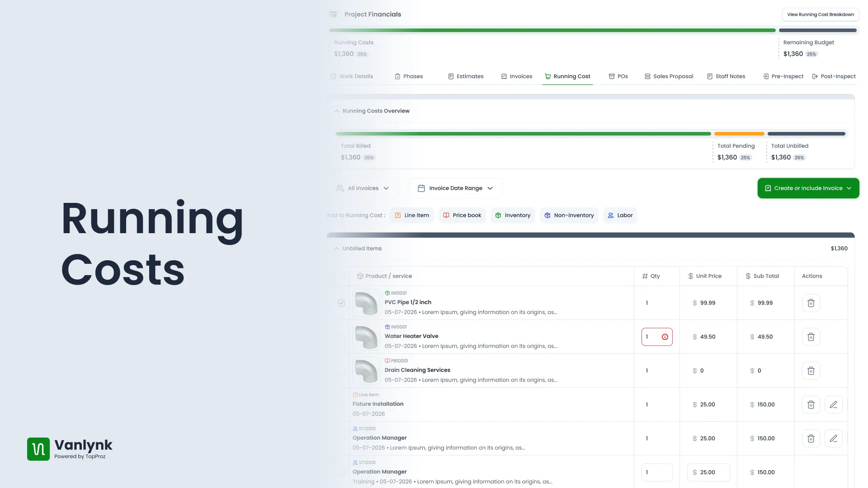This screenshot has width=868, height=488.
Task: Go to the POs tab
Action: pos(618,76)
